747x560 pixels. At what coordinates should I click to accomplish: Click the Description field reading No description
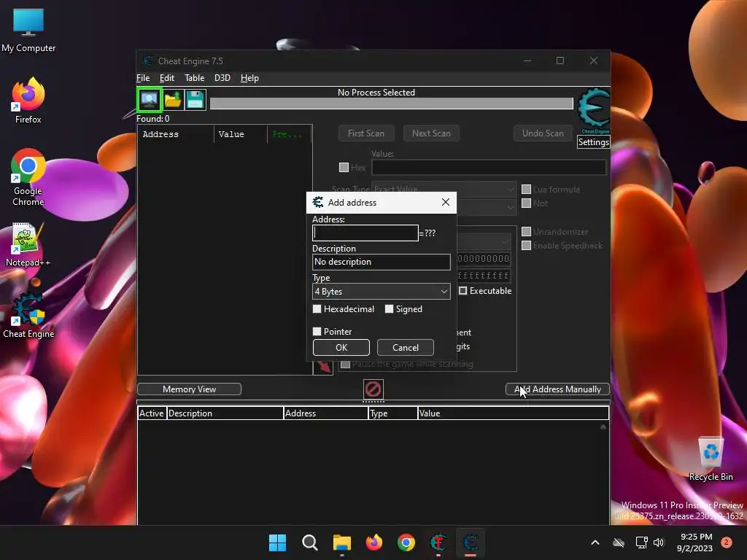[x=381, y=262]
